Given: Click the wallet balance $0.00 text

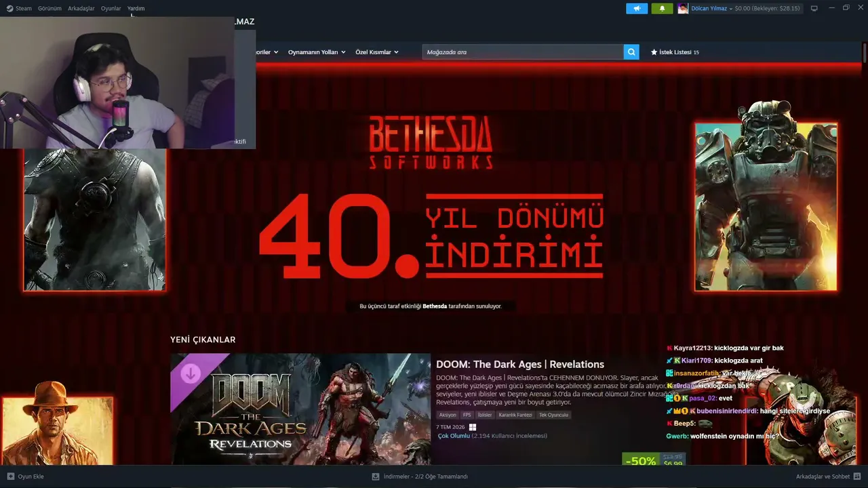Looking at the screenshot, I should coord(767,8).
